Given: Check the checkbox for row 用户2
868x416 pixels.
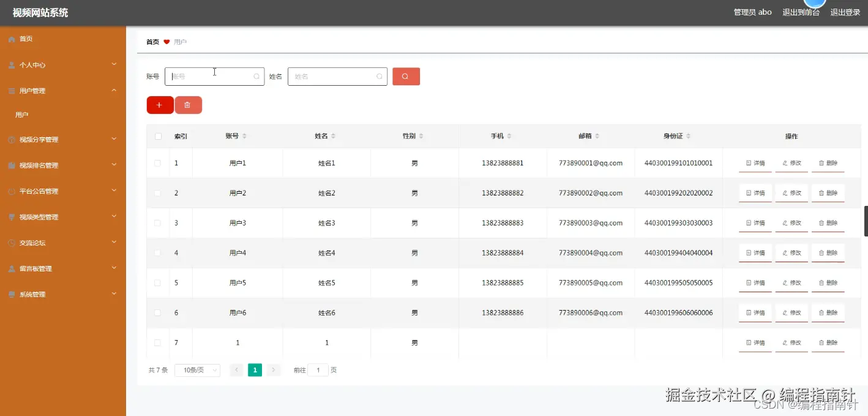Looking at the screenshot, I should (158, 193).
